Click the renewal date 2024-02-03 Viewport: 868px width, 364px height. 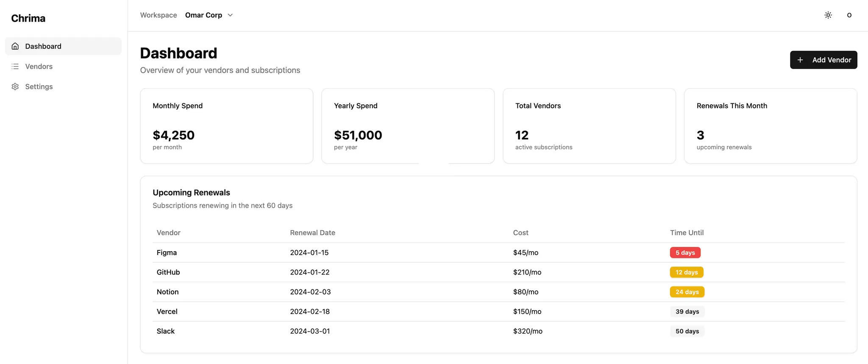point(310,292)
